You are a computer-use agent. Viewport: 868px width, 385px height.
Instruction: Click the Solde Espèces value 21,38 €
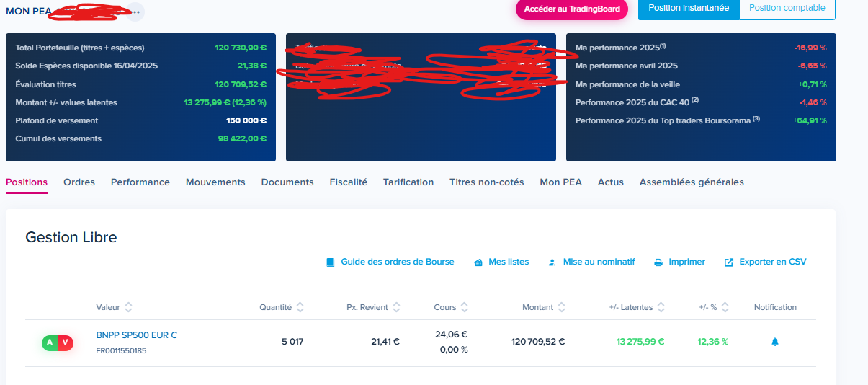tap(253, 66)
